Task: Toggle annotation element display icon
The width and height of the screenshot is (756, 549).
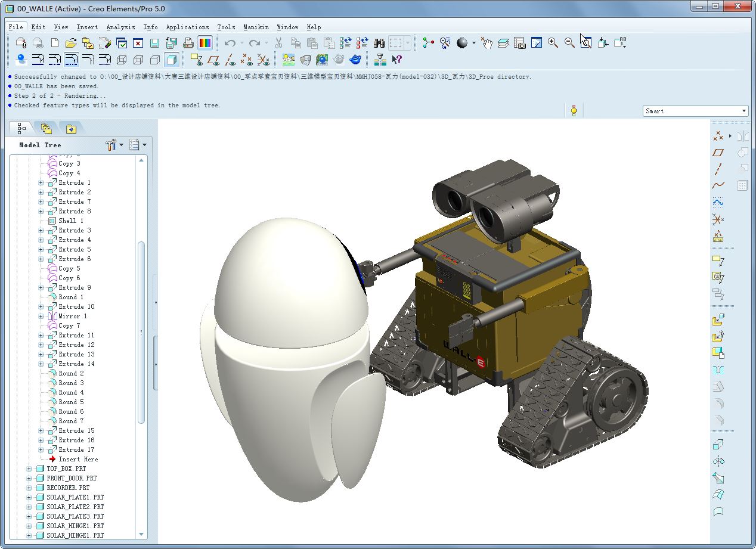Action: point(196,60)
